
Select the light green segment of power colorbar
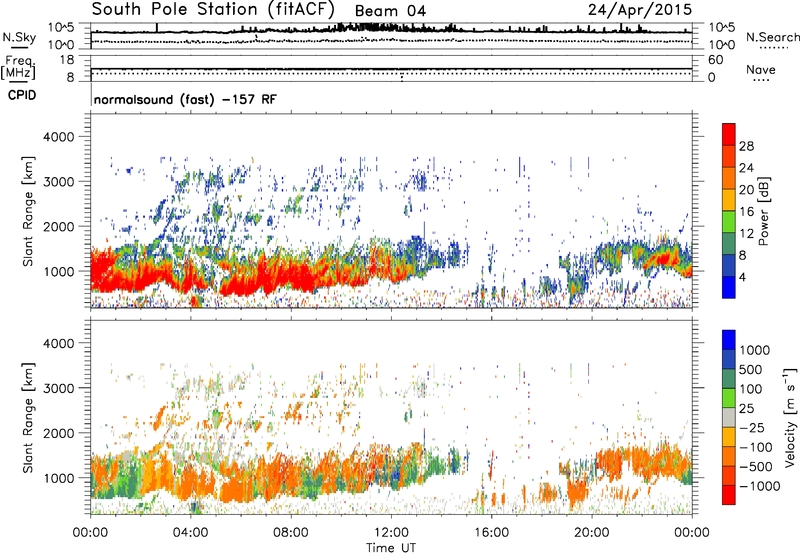click(x=729, y=221)
